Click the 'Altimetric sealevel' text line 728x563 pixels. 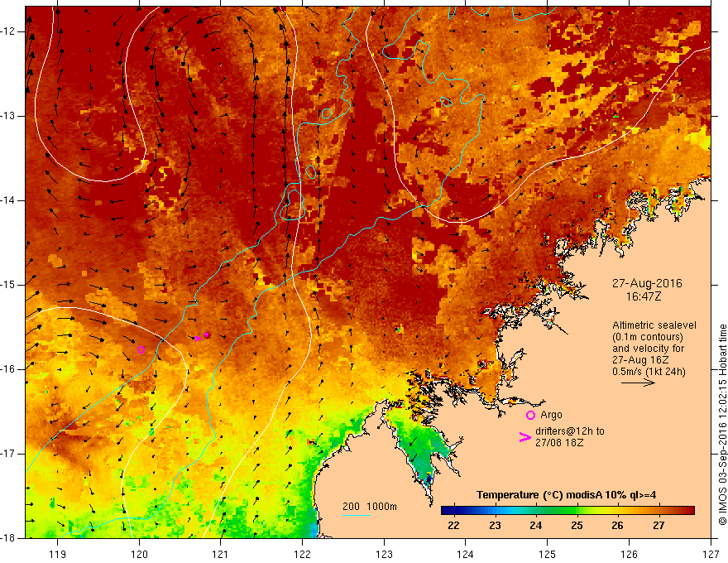tap(654, 325)
